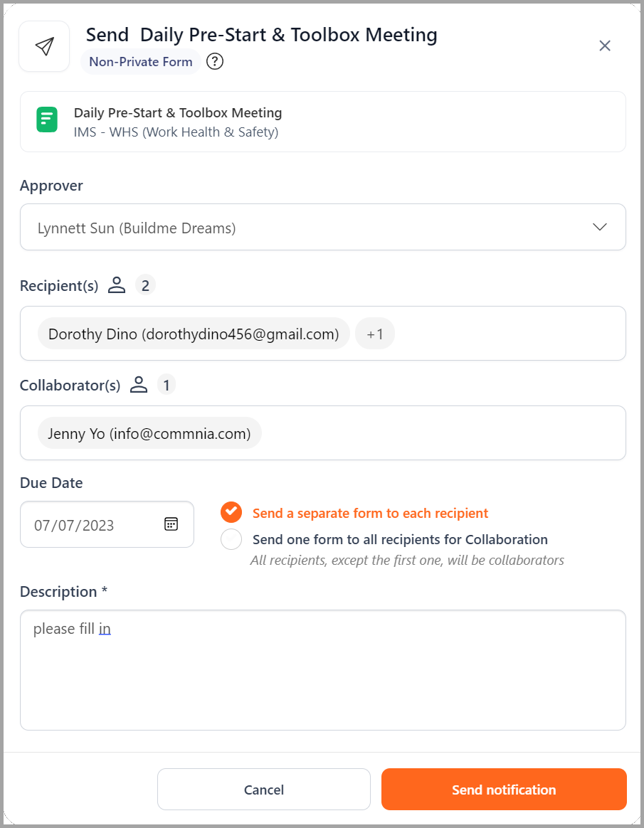This screenshot has height=828, width=644.
Task: Click the Dorothy Dino recipient chip
Action: coord(194,334)
